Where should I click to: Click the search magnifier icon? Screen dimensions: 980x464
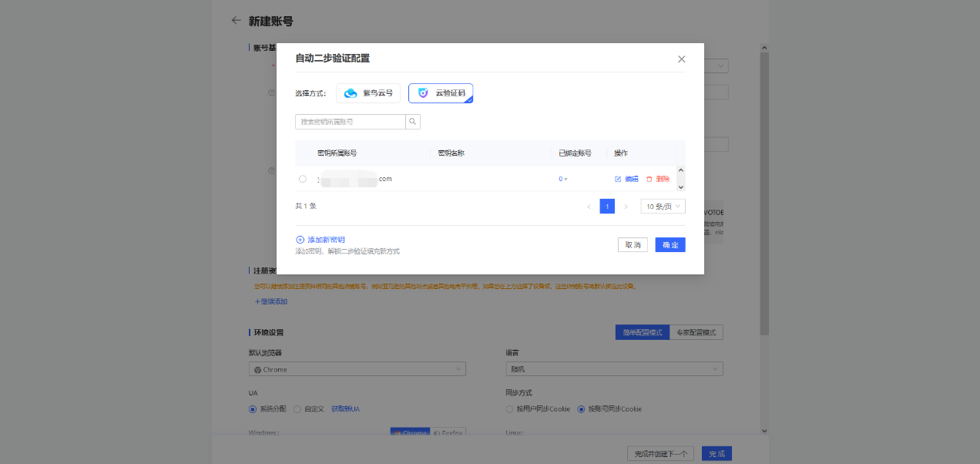[x=413, y=122]
